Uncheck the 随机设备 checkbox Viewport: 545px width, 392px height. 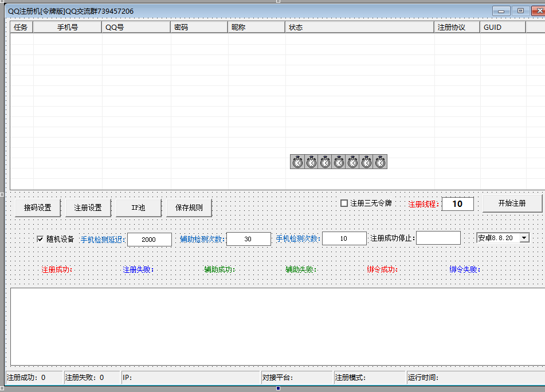click(x=40, y=239)
